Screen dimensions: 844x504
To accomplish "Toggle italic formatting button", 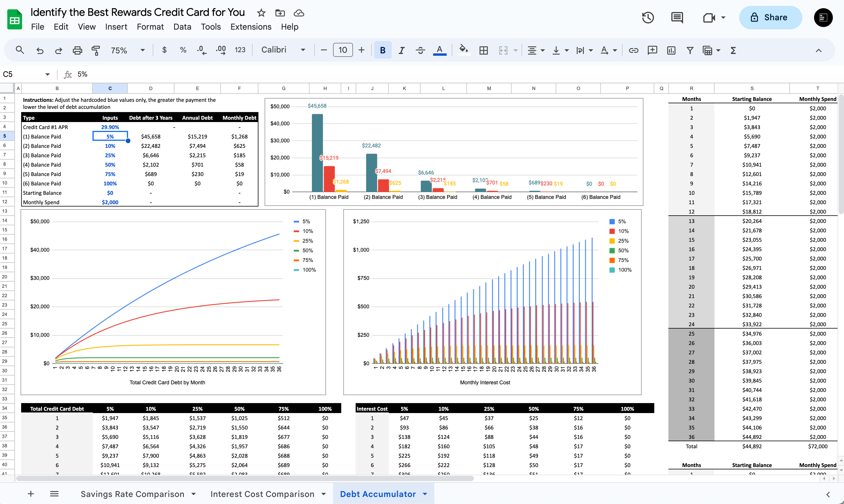I will click(x=401, y=50).
